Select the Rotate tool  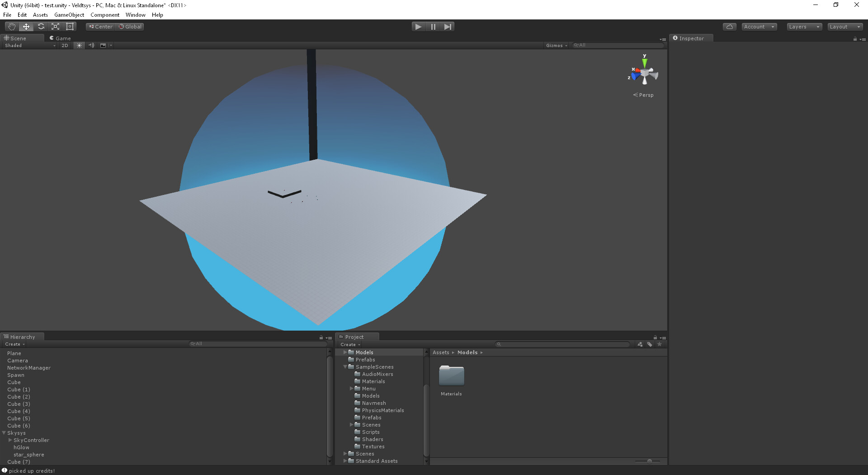[41, 26]
